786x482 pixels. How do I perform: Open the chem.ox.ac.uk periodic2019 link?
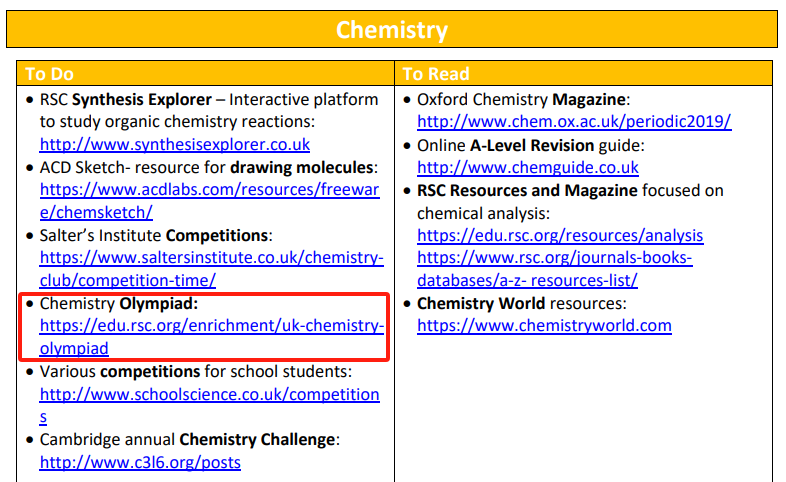pyautogui.click(x=574, y=122)
